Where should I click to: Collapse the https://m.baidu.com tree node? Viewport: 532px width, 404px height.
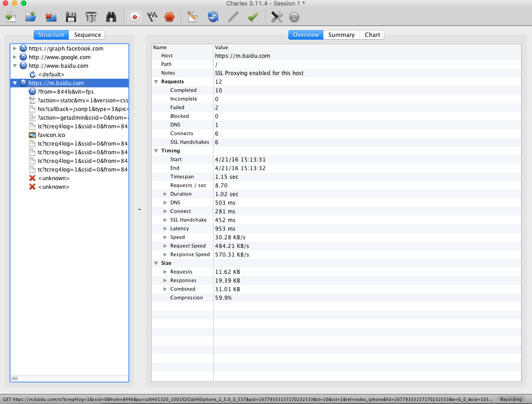(x=15, y=83)
